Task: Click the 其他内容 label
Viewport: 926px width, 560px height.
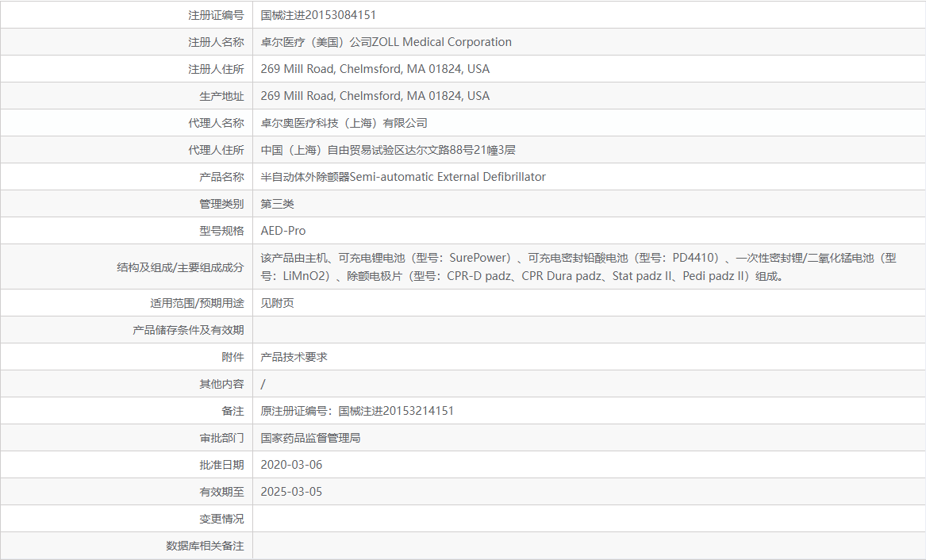Action: coord(221,384)
